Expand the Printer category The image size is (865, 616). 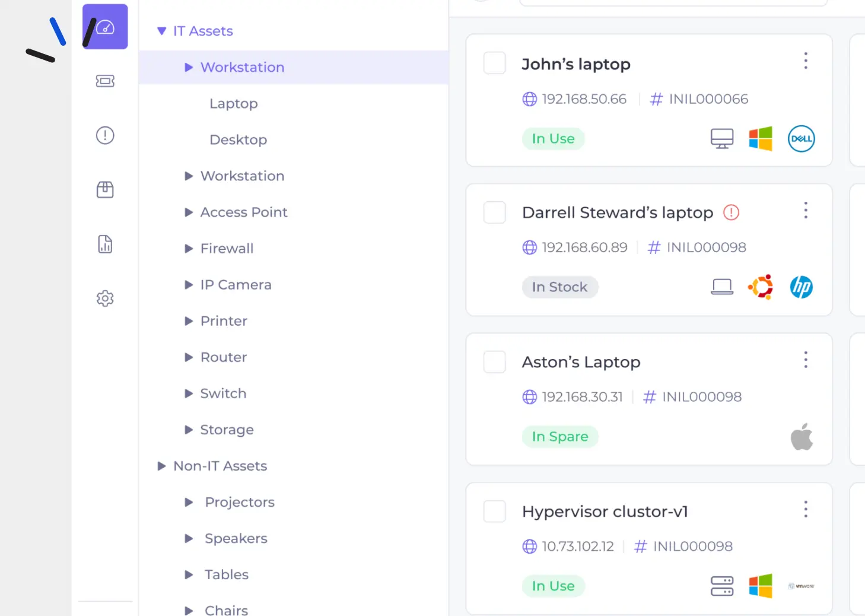[x=188, y=320]
